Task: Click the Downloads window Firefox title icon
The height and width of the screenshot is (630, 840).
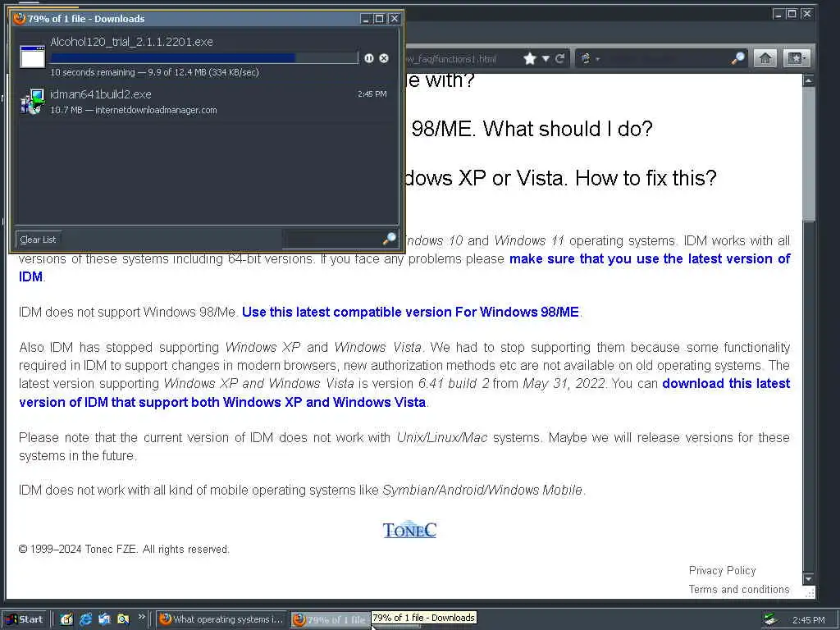Action: [20, 18]
